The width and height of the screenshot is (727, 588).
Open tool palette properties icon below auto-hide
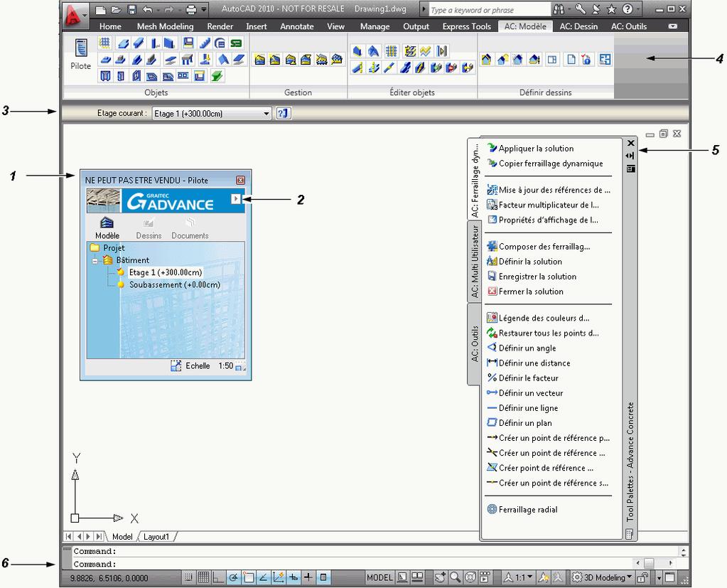click(x=630, y=169)
